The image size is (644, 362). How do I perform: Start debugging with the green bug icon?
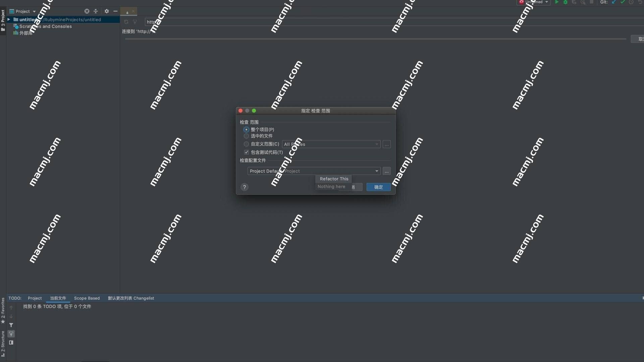coord(566,2)
